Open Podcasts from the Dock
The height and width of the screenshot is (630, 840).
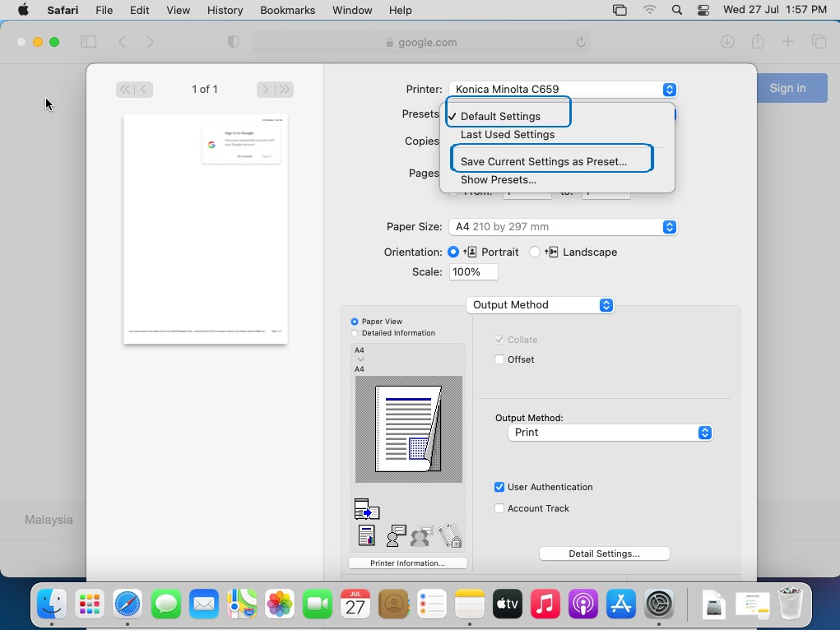click(582, 605)
